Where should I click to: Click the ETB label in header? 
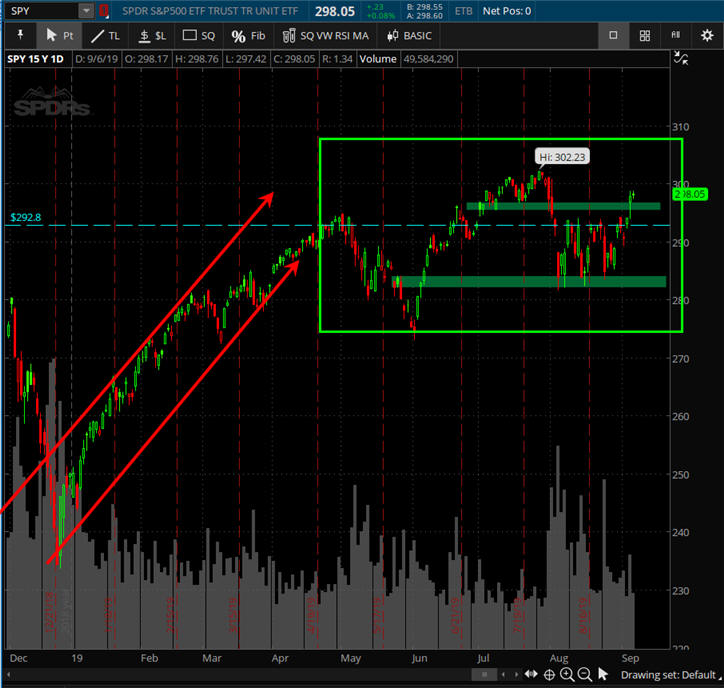click(x=464, y=11)
